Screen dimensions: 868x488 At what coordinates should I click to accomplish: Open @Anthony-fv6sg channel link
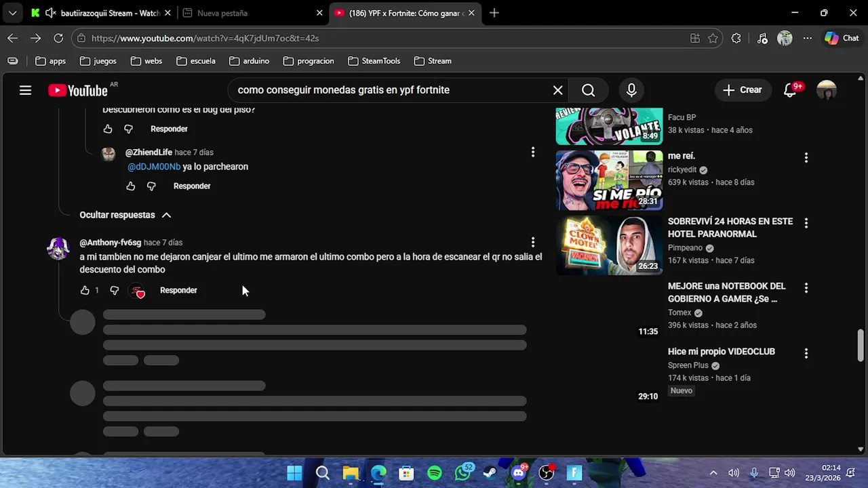click(111, 243)
